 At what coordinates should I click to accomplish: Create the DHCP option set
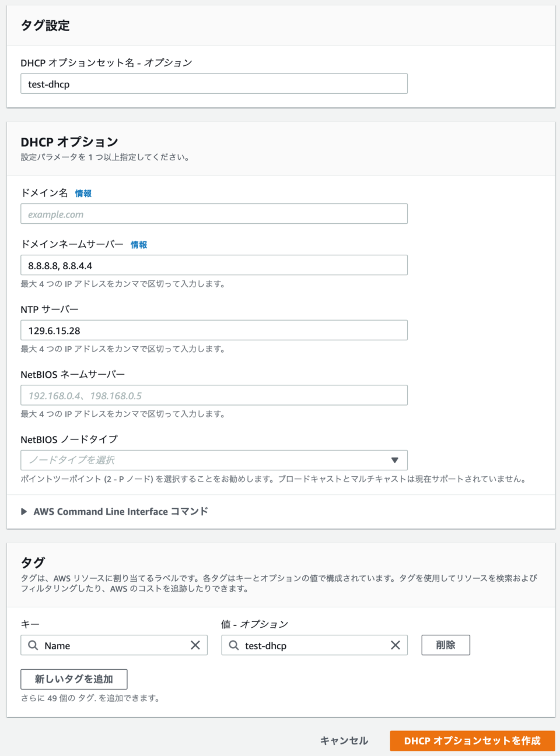pyautogui.click(x=473, y=741)
